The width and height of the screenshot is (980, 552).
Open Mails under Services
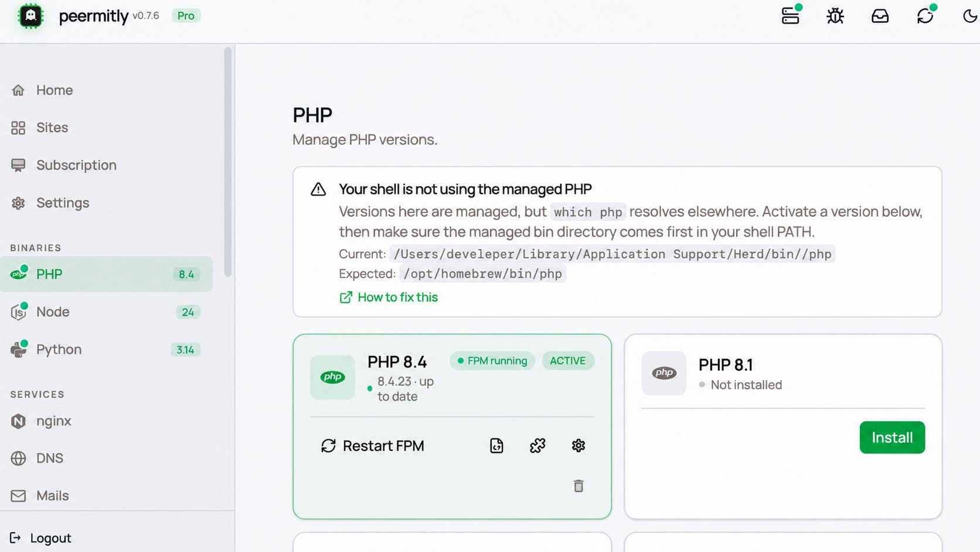[107, 496]
